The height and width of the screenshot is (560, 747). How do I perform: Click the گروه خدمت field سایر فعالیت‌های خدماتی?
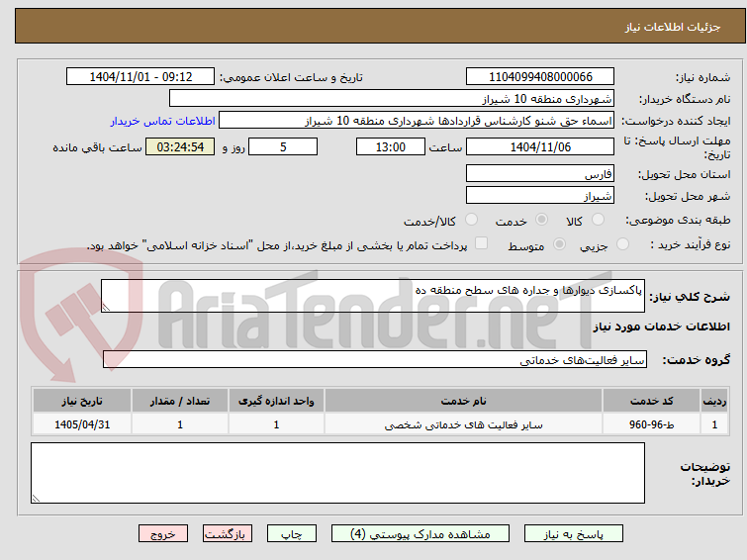[375, 360]
